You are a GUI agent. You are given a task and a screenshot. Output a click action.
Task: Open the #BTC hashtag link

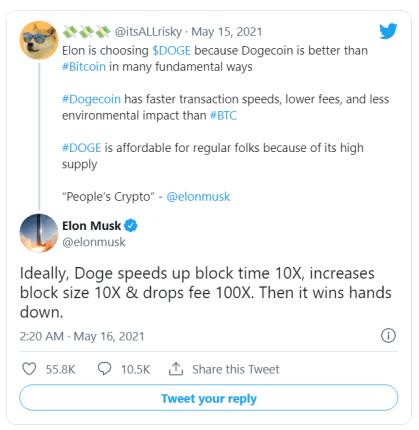point(223,116)
